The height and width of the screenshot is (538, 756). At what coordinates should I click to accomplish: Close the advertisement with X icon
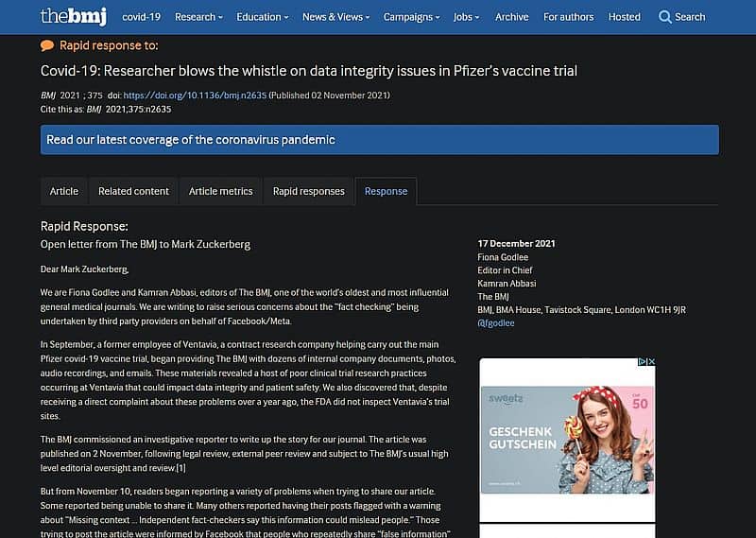coord(650,361)
